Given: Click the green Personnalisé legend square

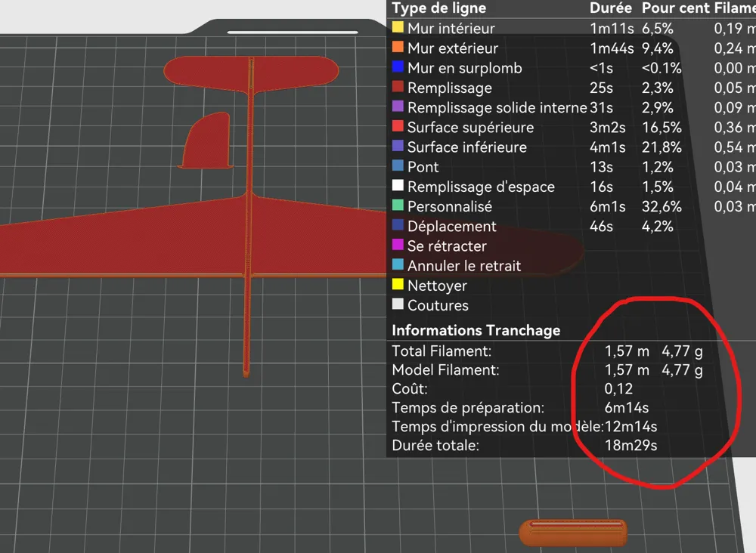Looking at the screenshot, I should click(x=398, y=205).
